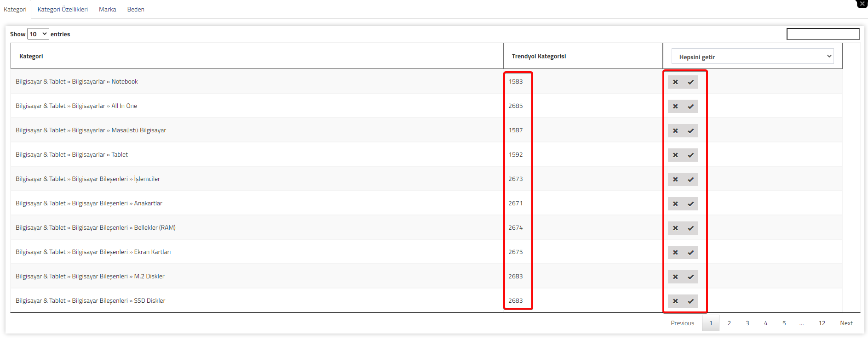Click the Trendyol category ID 2675

pyautogui.click(x=516, y=252)
